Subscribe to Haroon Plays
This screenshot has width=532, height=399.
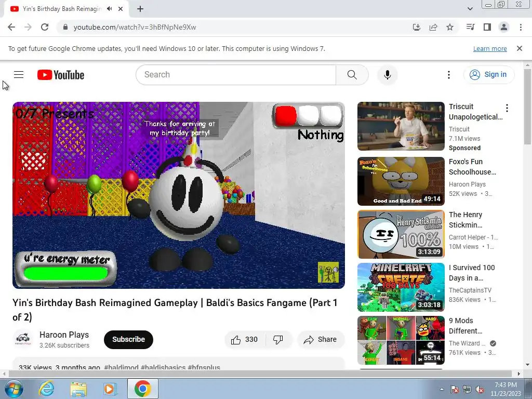coord(129,339)
